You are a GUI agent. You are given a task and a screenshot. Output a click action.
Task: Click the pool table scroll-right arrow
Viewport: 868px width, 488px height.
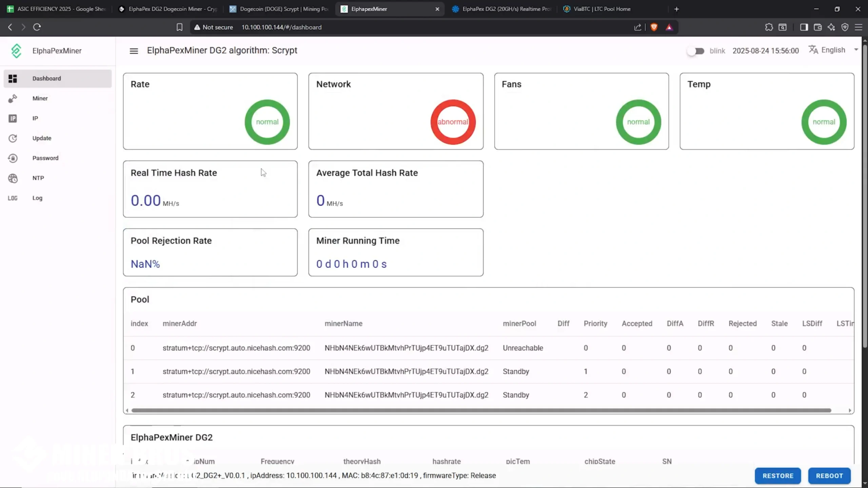coord(850,410)
